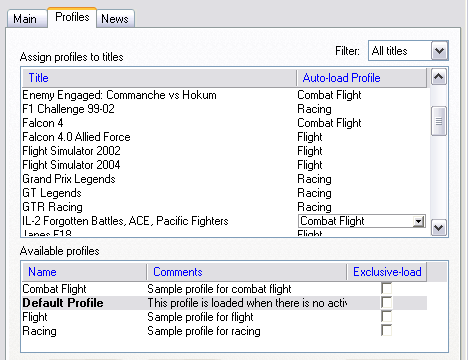
Task: Sort by the Auto-load Profile column header
Action: (x=361, y=78)
